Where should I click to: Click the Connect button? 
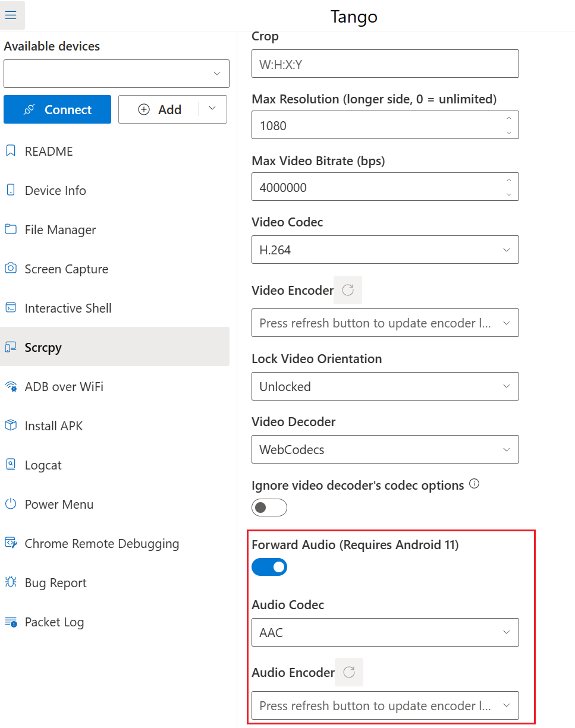[x=57, y=109]
